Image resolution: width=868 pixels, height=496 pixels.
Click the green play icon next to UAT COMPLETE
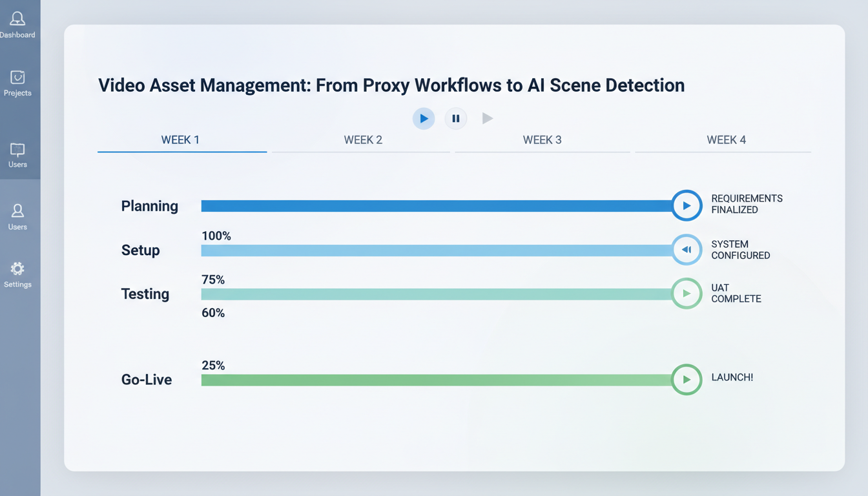pos(687,293)
